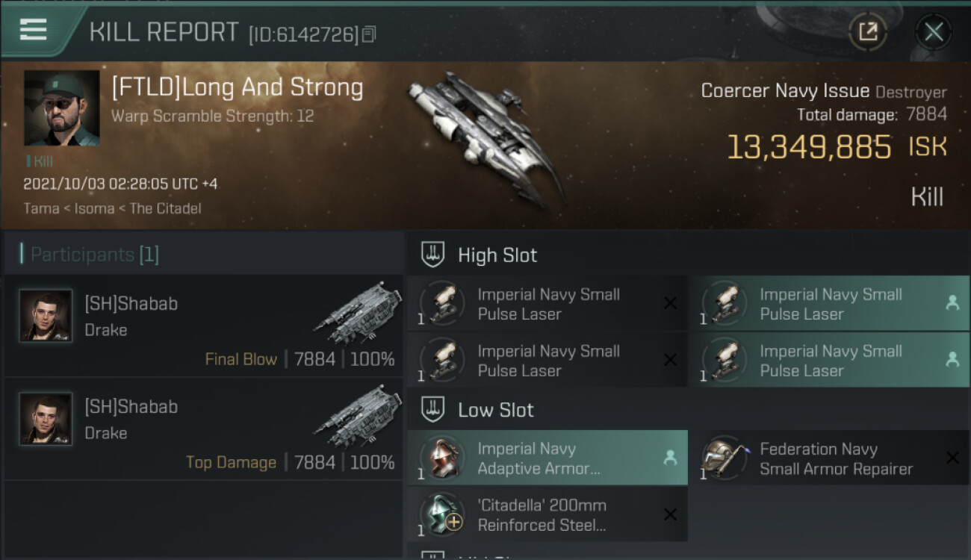This screenshot has width=971, height=560.
Task: Open Long And Strong pilot portrait
Action: tap(61, 108)
